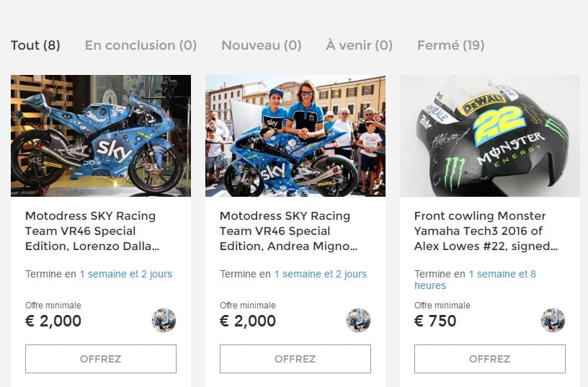Open the Monster Energy #22 cowling photo
The width and height of the screenshot is (588, 387).
point(490,135)
